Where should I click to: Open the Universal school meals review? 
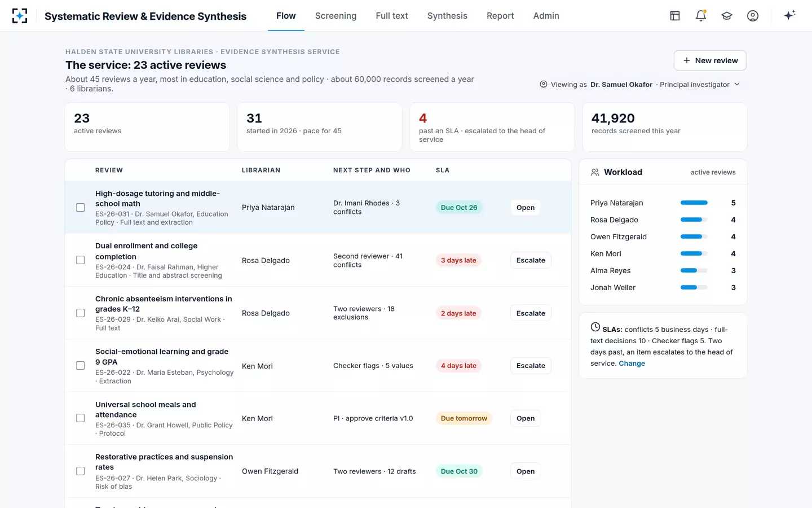tap(526, 418)
